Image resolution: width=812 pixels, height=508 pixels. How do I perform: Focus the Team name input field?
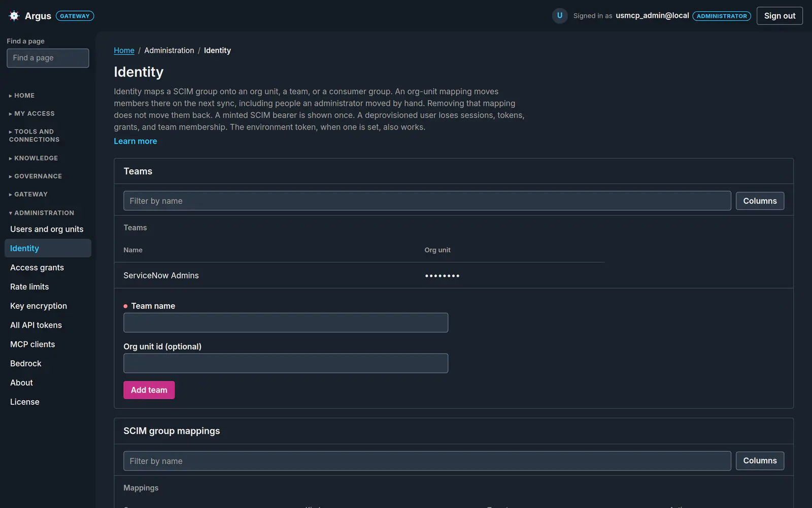[x=286, y=323]
